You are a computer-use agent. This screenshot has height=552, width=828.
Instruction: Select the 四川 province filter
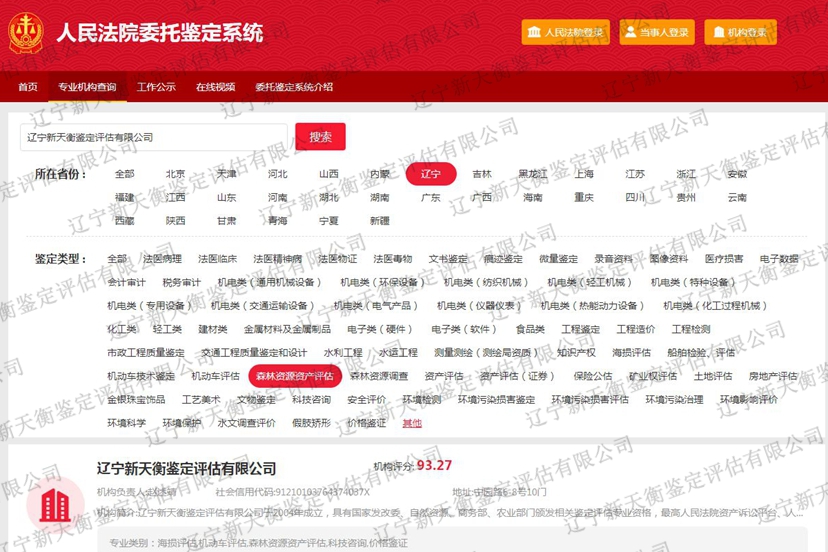[635, 198]
